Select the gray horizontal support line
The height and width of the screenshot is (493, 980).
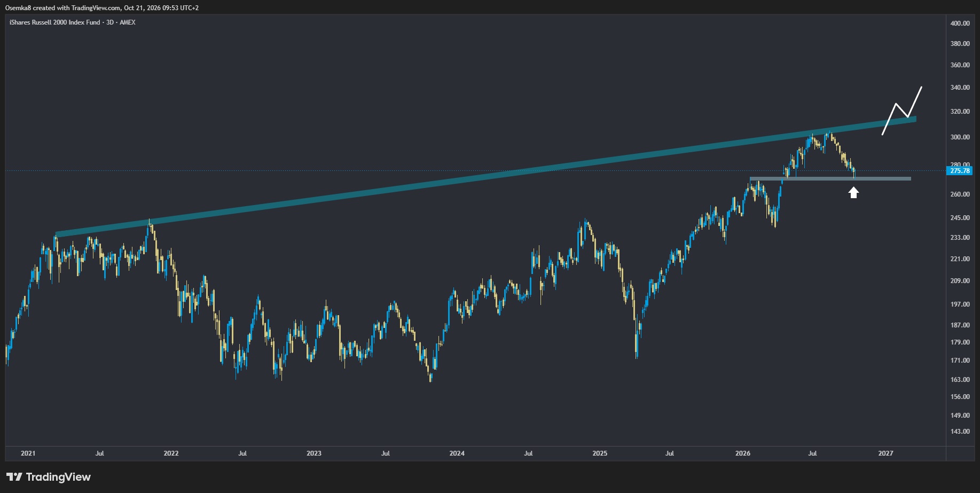tap(830, 178)
